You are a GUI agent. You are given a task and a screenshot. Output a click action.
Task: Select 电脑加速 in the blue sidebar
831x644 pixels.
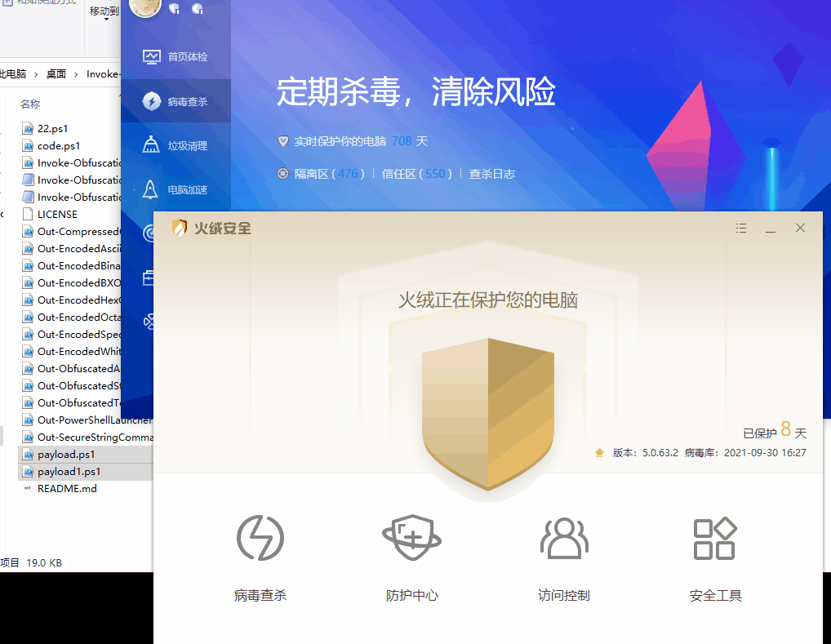coord(176,189)
